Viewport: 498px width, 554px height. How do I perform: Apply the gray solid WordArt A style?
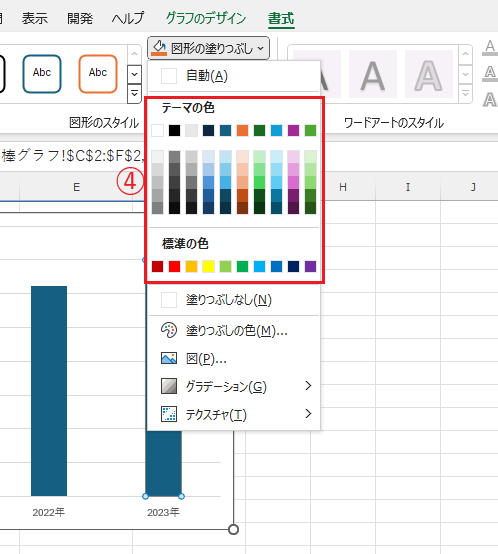(x=373, y=74)
